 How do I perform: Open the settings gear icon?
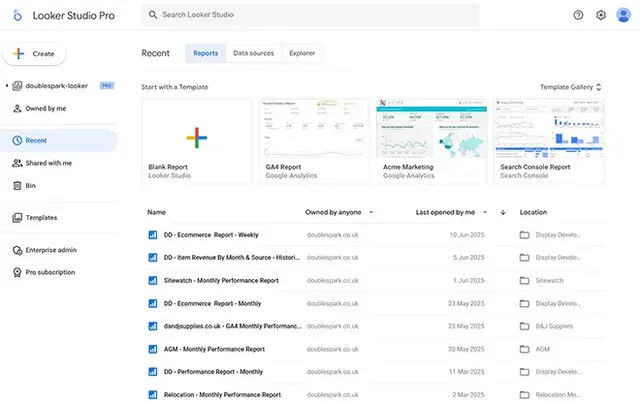click(600, 15)
